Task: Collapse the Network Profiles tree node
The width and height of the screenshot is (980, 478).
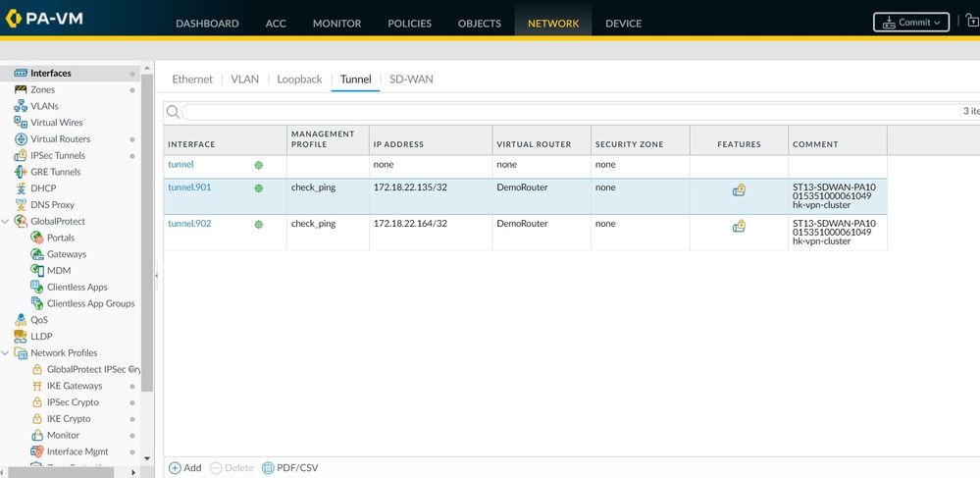Action: click(6, 353)
